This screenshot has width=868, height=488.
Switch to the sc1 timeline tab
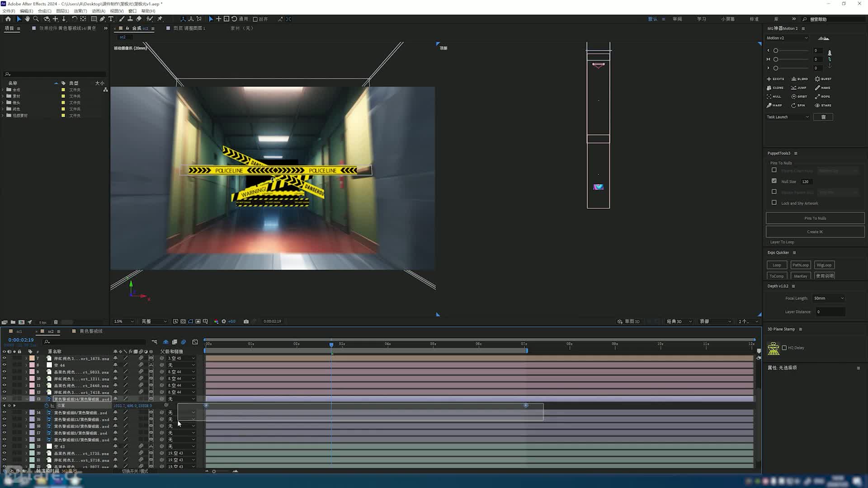pos(19,332)
